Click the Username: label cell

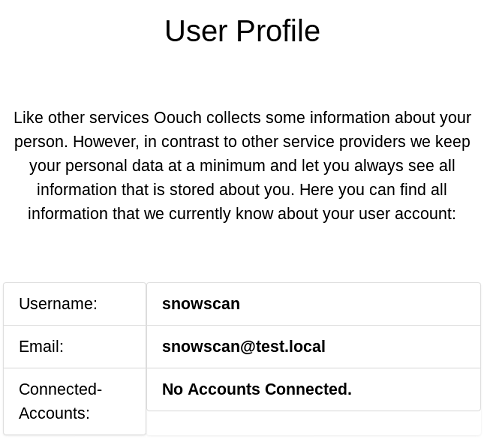(x=75, y=304)
